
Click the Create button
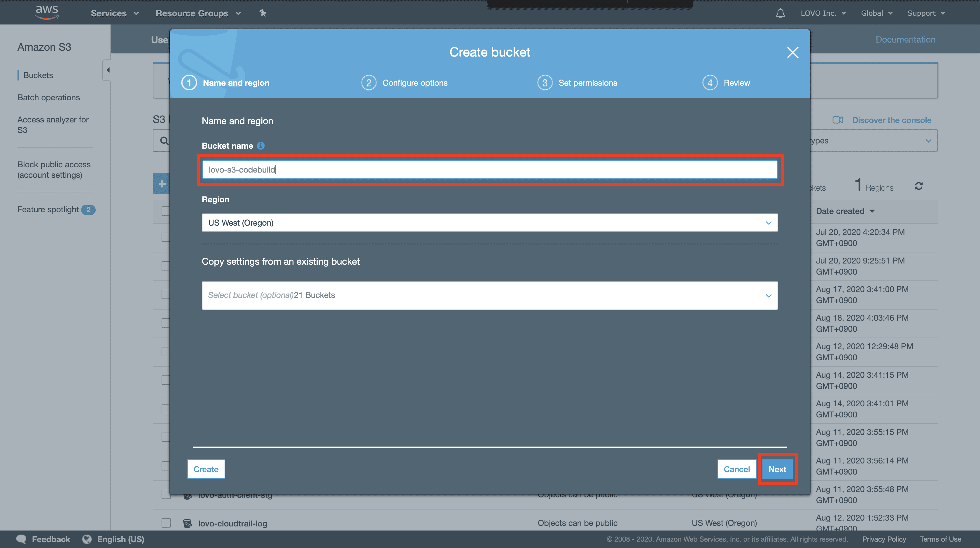tap(206, 469)
